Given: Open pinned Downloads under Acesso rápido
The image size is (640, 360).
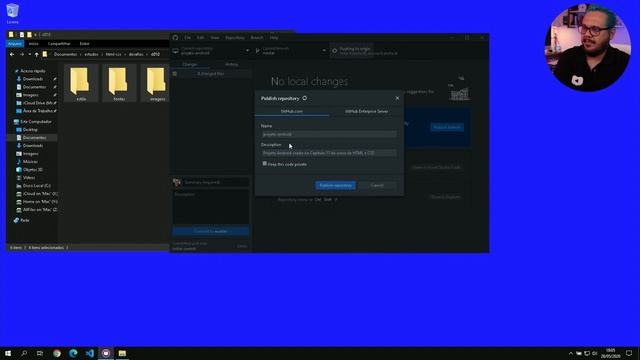Looking at the screenshot, I should [33, 79].
